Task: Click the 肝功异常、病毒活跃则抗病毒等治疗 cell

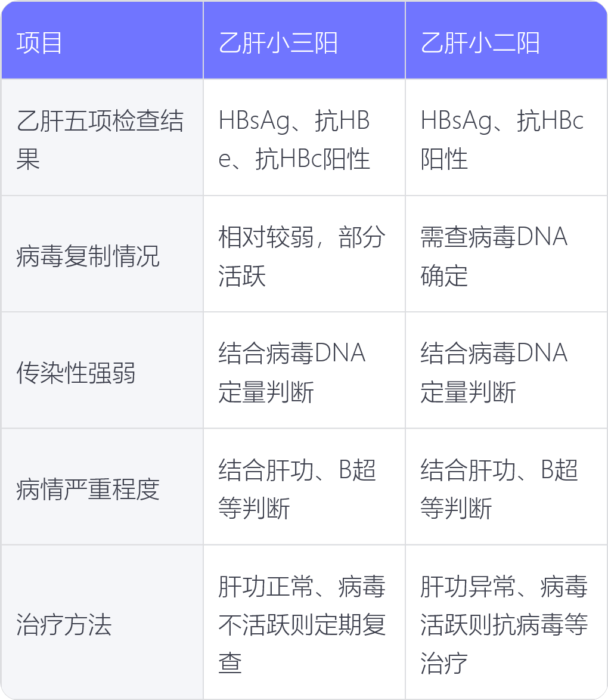Action: [506, 622]
